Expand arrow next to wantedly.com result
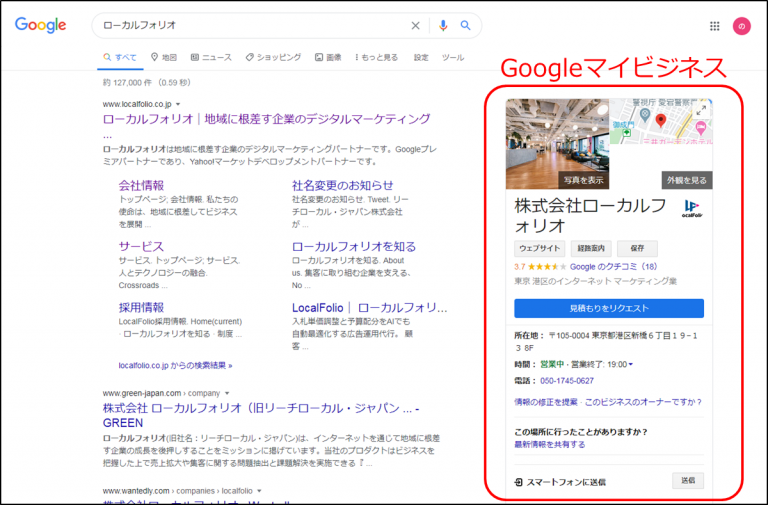This screenshot has width=768, height=505. (x=259, y=491)
